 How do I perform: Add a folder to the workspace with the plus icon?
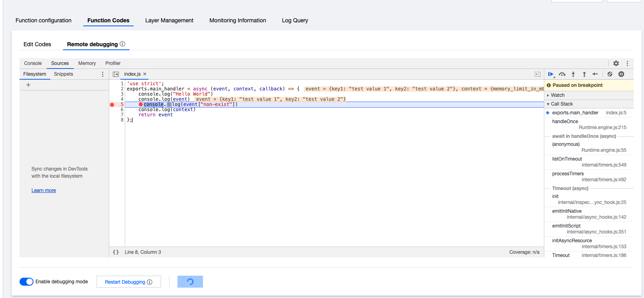[28, 85]
